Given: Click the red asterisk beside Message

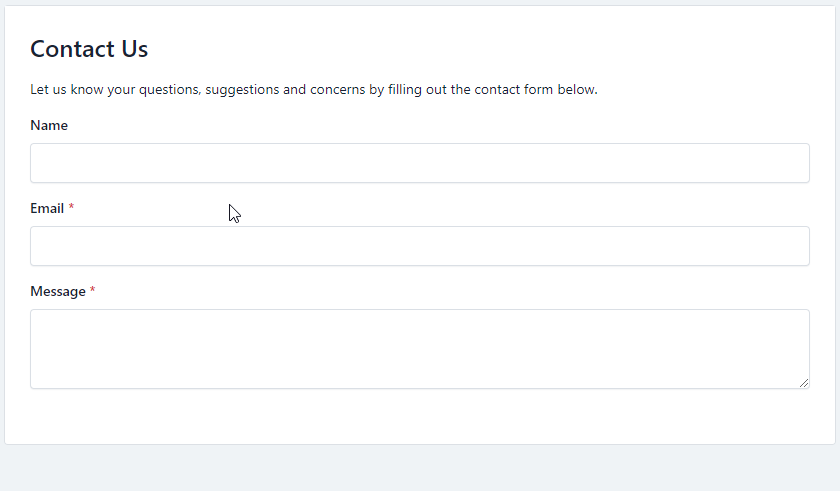Looking at the screenshot, I should pos(93,291).
